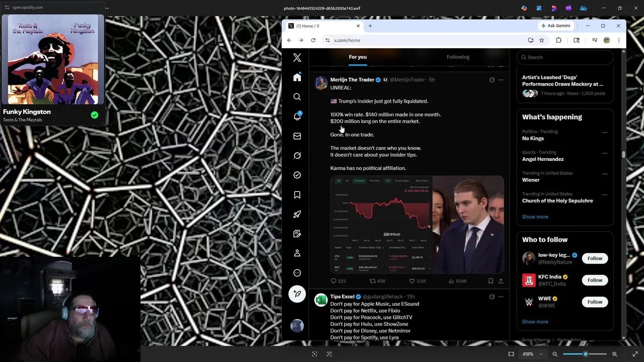Bookmark this page with the star icon
Viewport: 644px width, 362px height.
(541, 40)
